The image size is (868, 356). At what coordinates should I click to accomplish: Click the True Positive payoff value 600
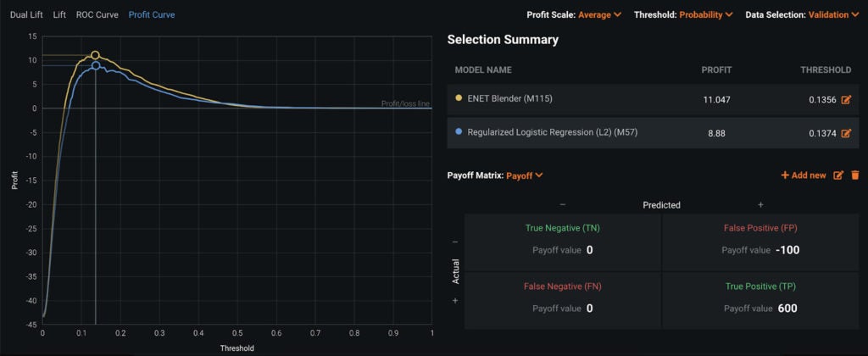pos(787,309)
